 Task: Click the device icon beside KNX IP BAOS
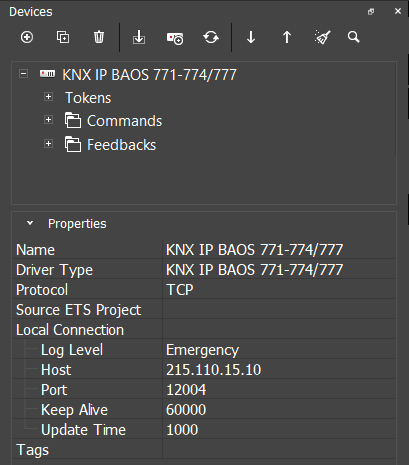click(x=47, y=74)
